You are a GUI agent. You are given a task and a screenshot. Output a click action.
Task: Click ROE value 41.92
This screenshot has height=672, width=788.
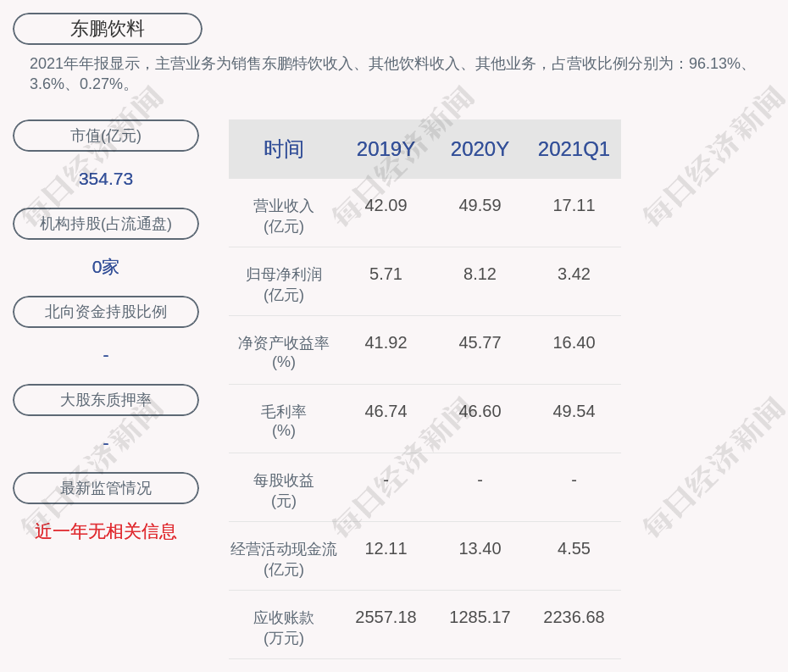point(386,343)
